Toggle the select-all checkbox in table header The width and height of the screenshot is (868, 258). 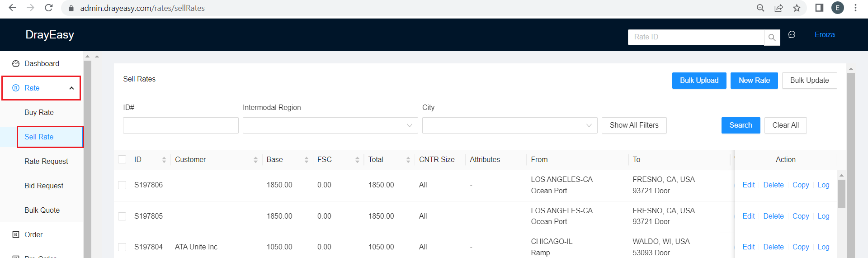pyautogui.click(x=122, y=159)
